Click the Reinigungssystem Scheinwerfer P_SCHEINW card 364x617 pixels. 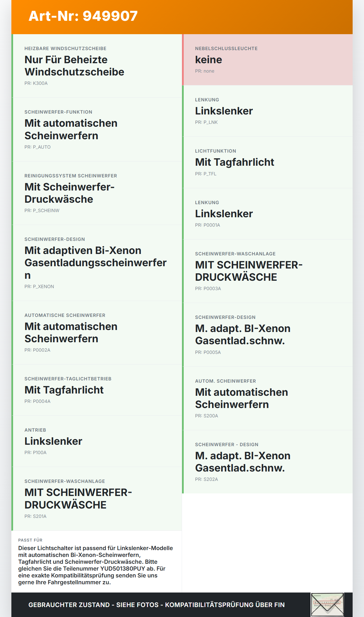click(x=97, y=193)
